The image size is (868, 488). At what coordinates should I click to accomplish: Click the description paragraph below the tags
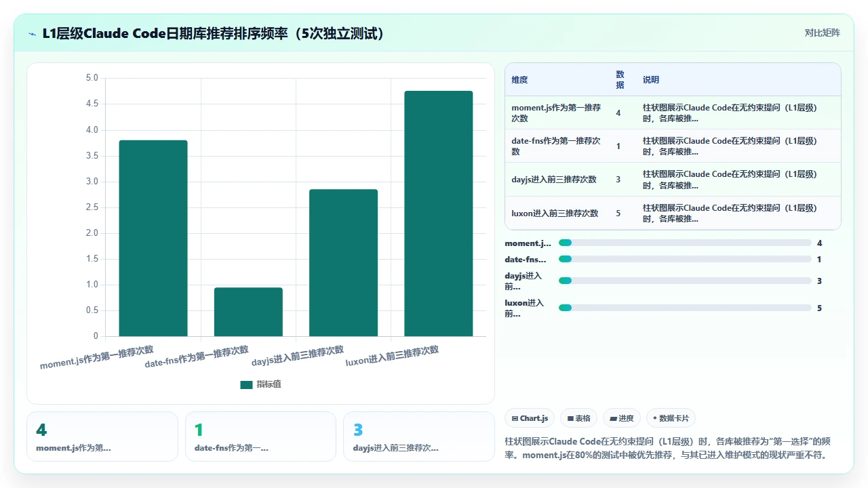tap(667, 447)
